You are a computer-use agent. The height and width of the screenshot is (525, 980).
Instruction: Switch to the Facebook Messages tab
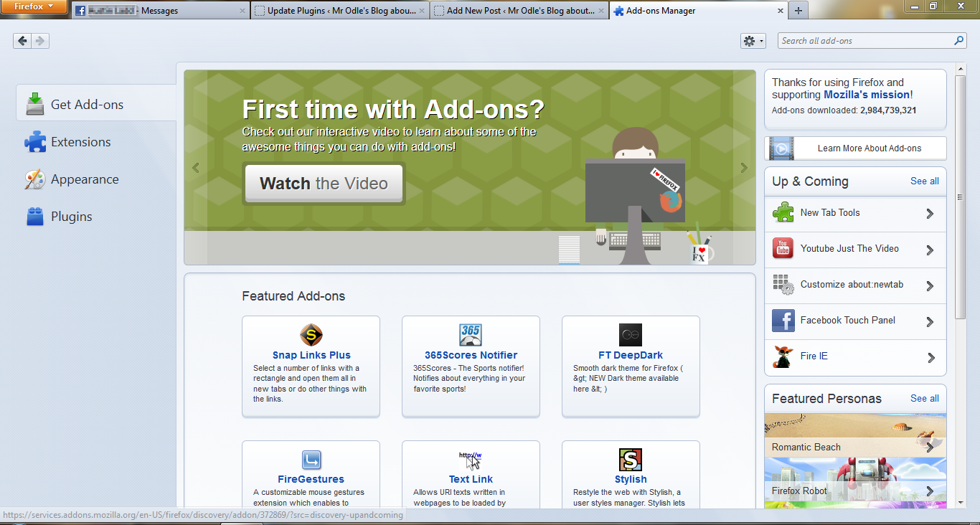(161, 11)
